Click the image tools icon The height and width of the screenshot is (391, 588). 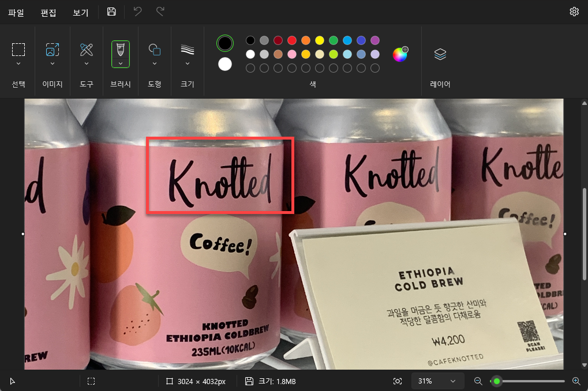[x=53, y=50]
